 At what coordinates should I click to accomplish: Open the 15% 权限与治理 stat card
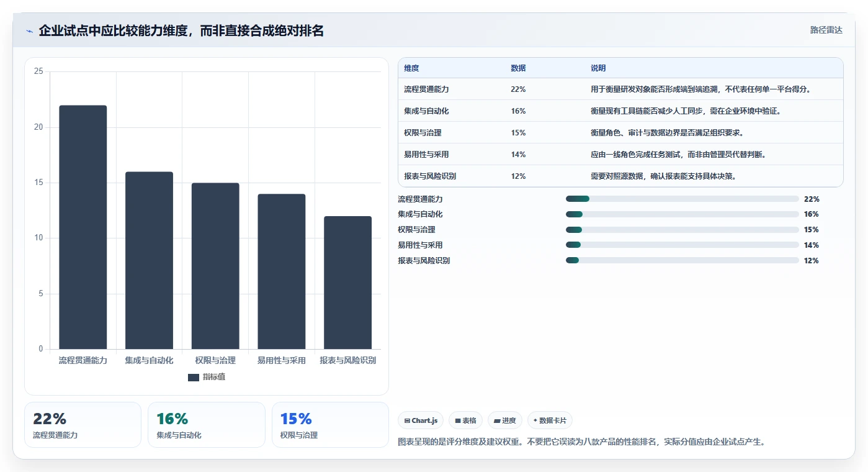330,425
